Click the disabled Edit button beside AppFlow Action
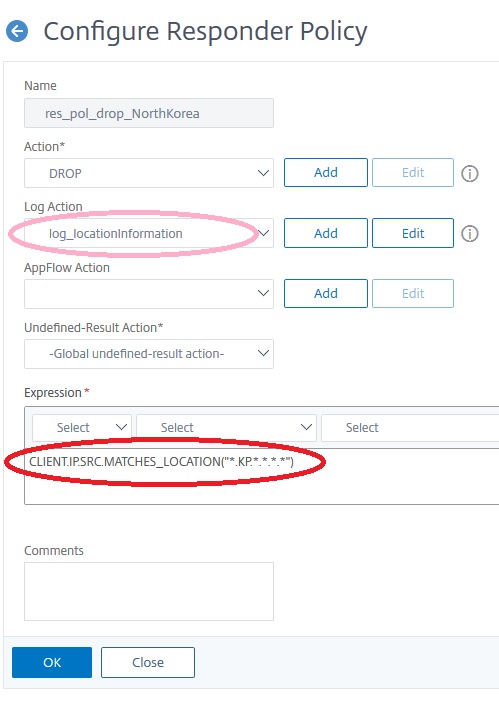Image resolution: width=499 pixels, height=701 pixels. 413,293
